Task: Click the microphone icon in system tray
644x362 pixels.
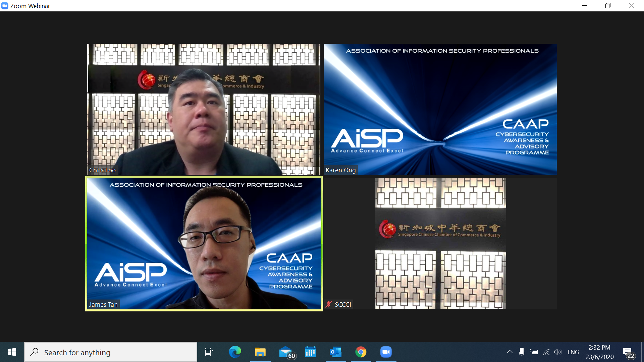Action: 522,352
